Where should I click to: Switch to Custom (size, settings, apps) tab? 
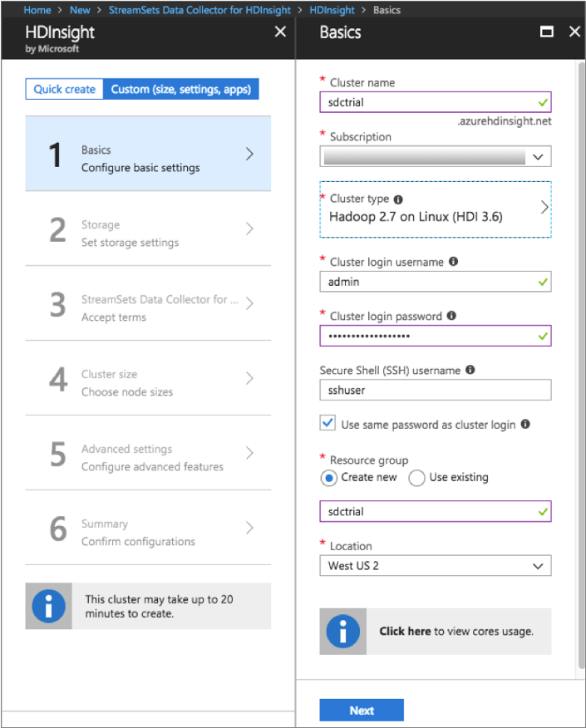(x=181, y=89)
